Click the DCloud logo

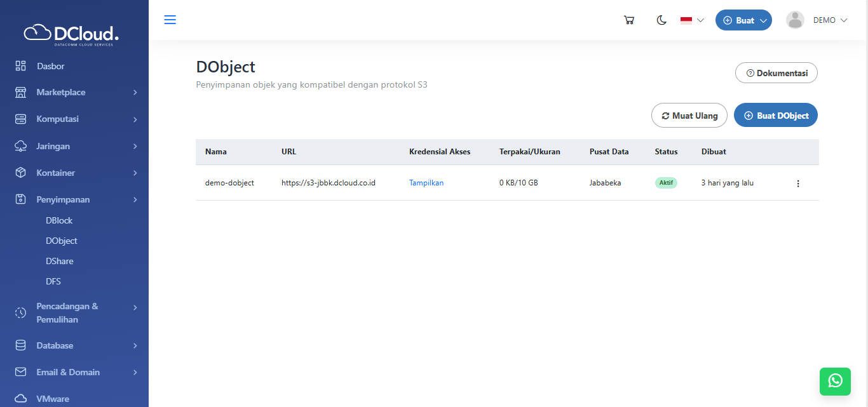point(71,34)
